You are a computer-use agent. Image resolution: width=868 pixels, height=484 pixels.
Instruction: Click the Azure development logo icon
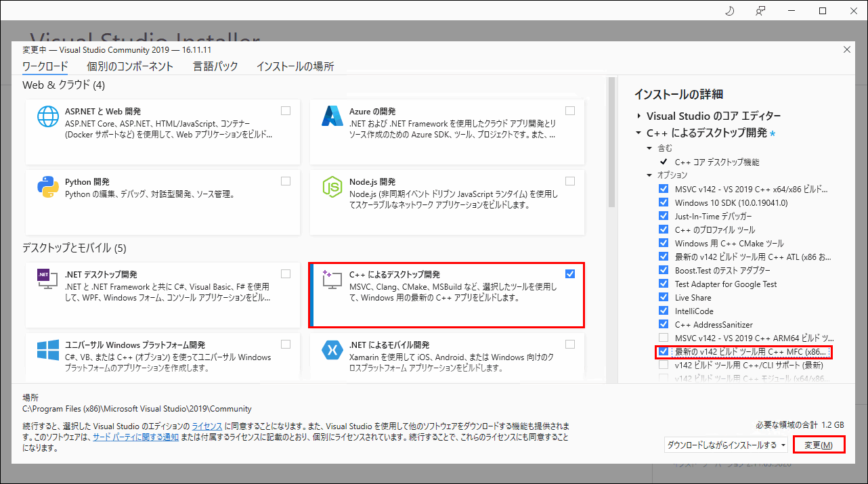(x=332, y=116)
